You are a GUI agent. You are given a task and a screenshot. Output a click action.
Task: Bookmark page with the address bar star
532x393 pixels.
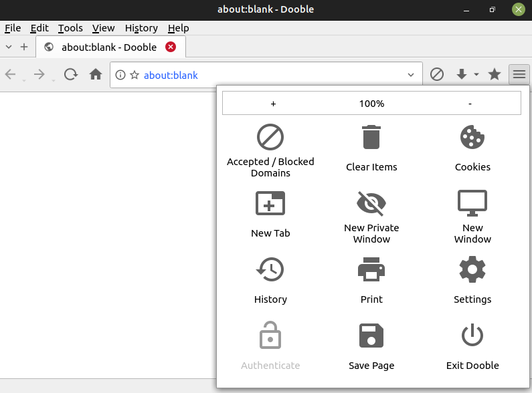tap(135, 75)
